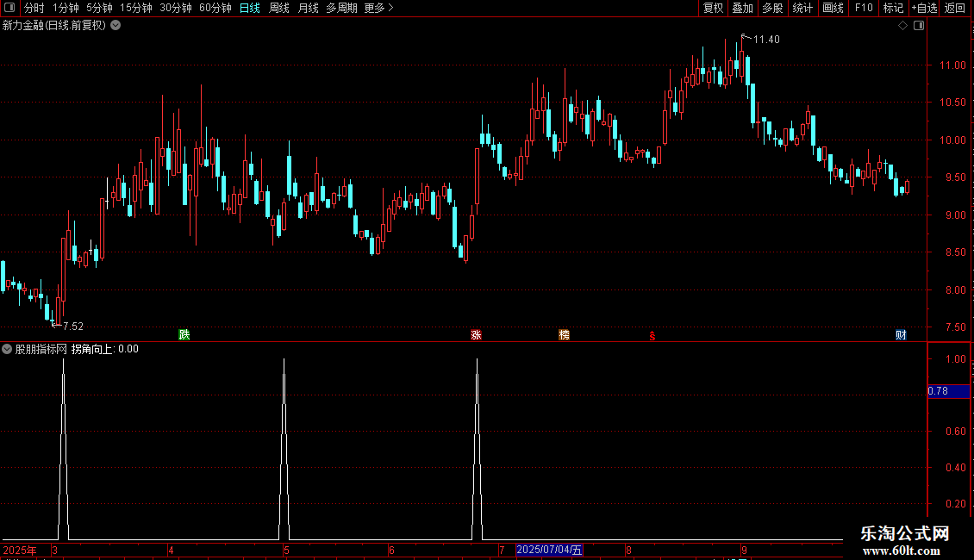Click the blue 财 event marker
Image resolution: width=974 pixels, height=560 pixels.
(901, 334)
